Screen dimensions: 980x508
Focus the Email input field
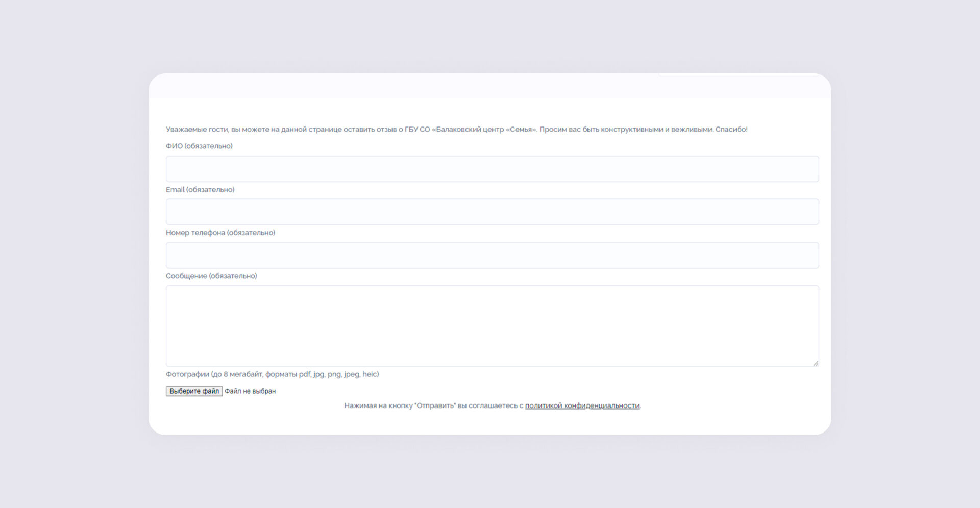coord(492,212)
